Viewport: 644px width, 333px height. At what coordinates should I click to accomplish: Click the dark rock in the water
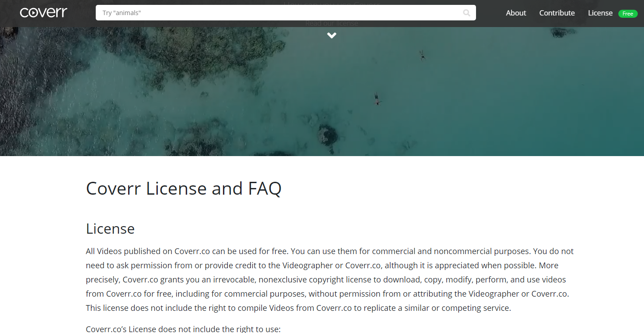pos(328,133)
